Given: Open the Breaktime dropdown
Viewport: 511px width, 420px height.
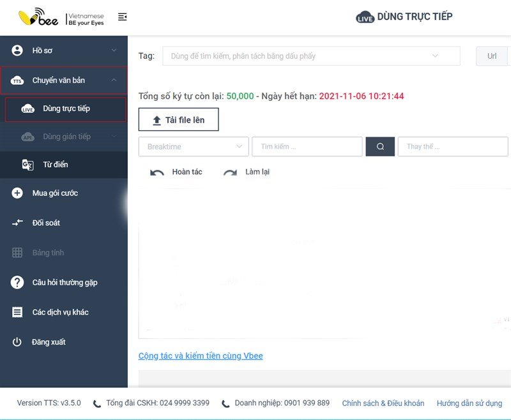Looking at the screenshot, I should (x=194, y=147).
